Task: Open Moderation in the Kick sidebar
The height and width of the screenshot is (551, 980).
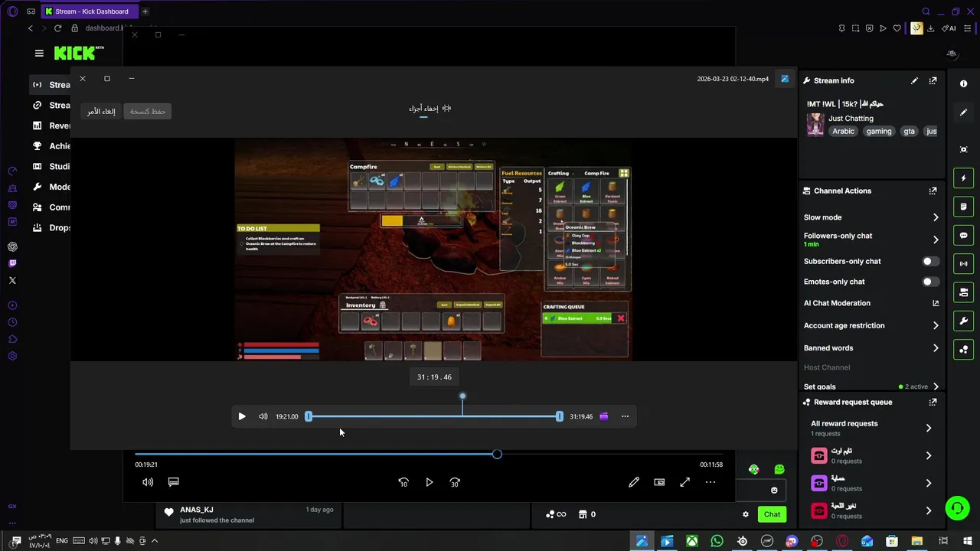Action: pyautogui.click(x=51, y=187)
